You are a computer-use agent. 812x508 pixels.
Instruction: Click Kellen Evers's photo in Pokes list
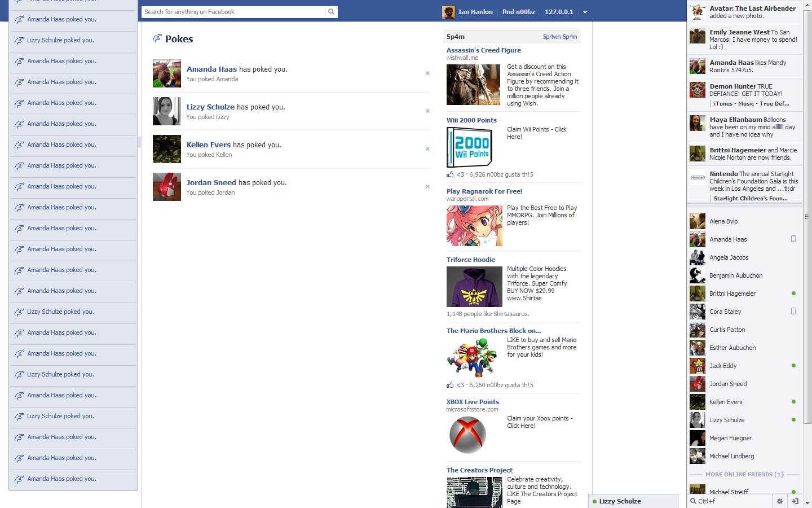tap(167, 149)
